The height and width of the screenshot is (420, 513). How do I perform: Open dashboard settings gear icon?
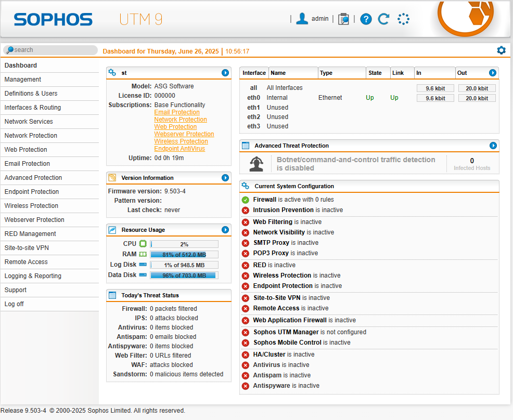point(501,50)
